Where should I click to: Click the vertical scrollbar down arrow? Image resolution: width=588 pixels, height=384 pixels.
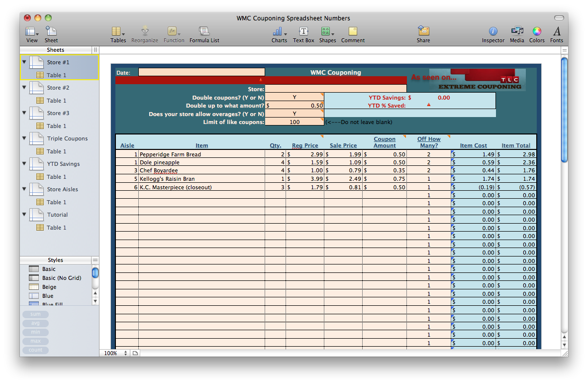(x=564, y=345)
